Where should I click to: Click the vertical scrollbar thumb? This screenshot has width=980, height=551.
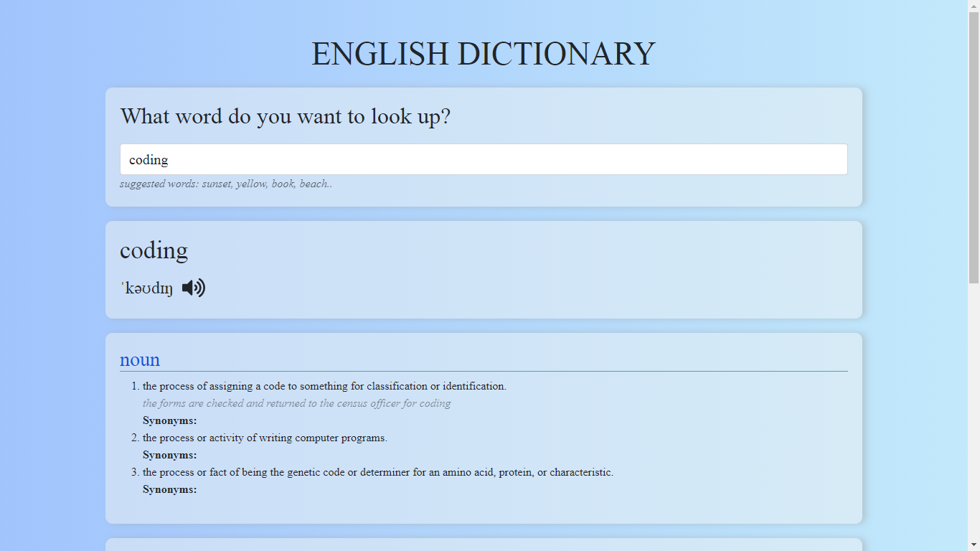(x=974, y=147)
